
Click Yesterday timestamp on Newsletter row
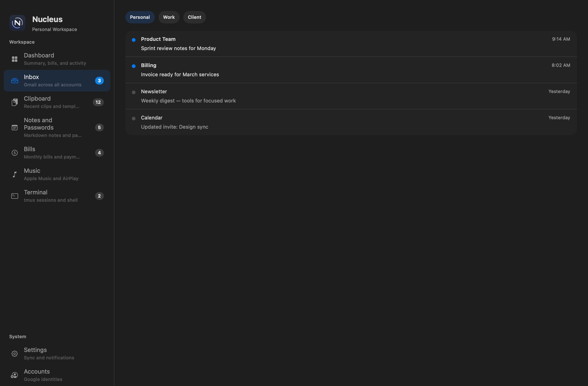click(x=559, y=91)
